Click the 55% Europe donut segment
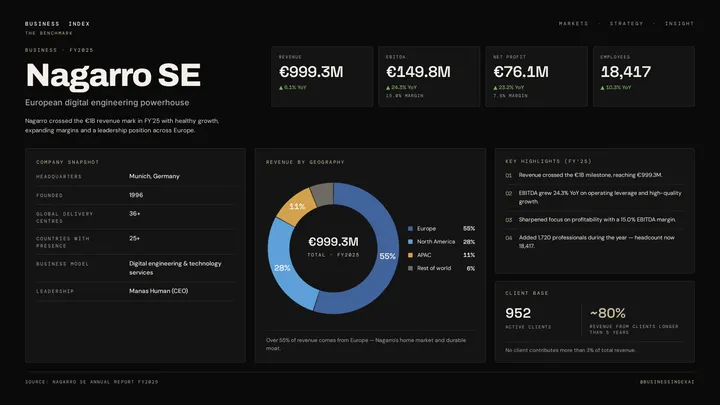720x405 pixels. click(387, 256)
